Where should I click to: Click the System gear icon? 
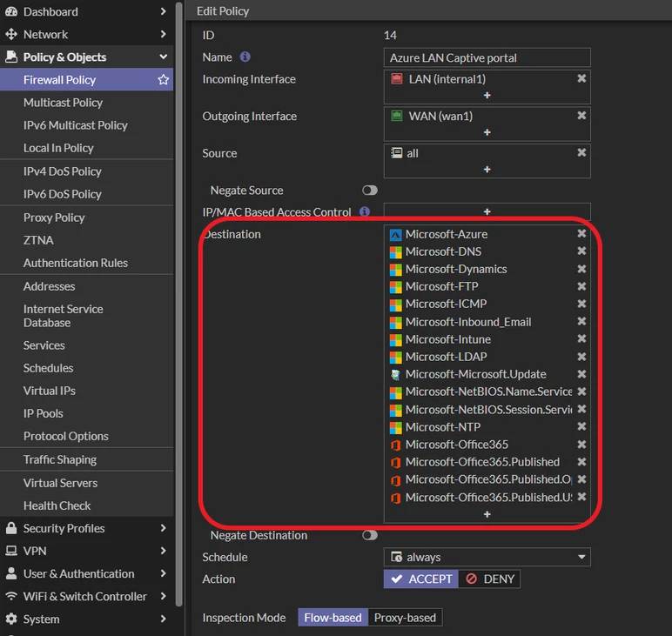click(11, 619)
